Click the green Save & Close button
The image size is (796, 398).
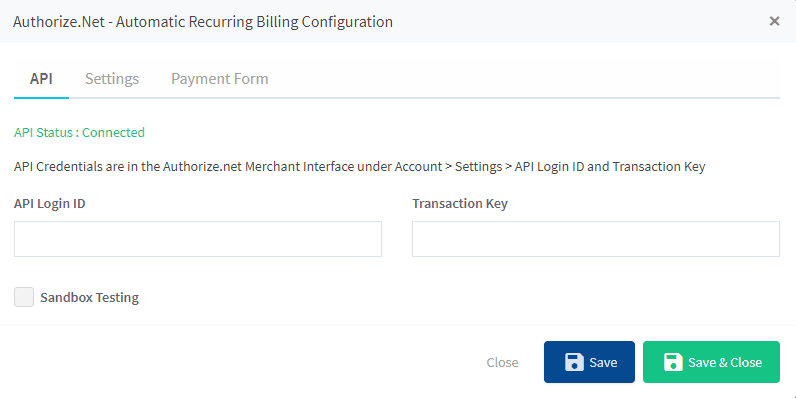[x=711, y=362]
